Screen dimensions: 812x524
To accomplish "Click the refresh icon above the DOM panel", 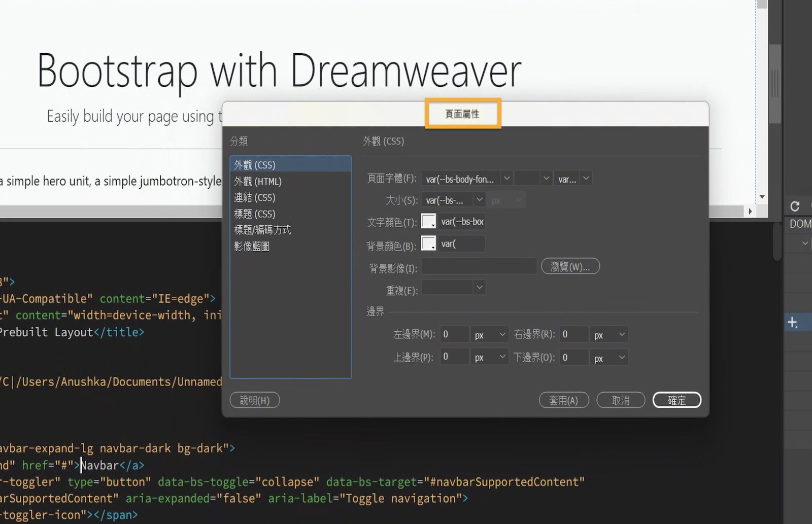I will pyautogui.click(x=795, y=206).
